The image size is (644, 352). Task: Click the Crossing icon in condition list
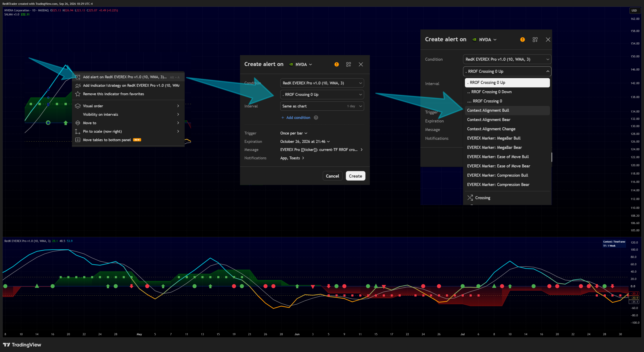[x=470, y=198]
